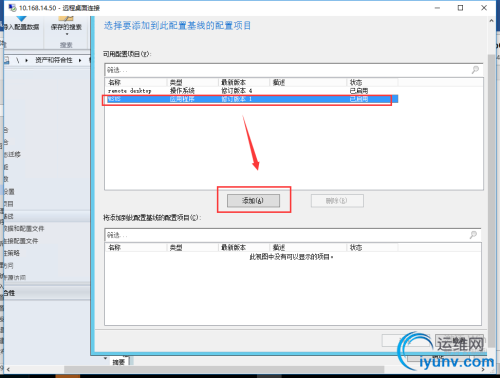Minimize the 10.168.14.50 remote desktop window
Image resolution: width=500 pixels, height=378 pixels.
(x=437, y=8)
